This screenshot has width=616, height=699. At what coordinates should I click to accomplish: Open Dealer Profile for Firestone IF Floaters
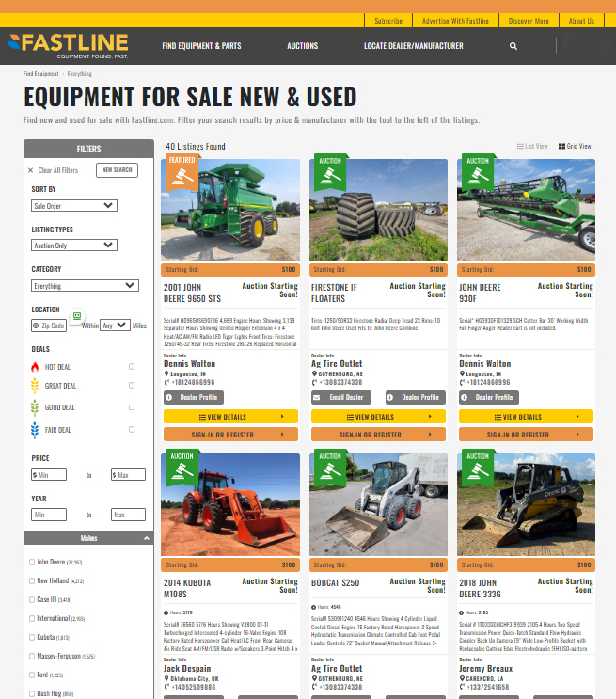tap(416, 397)
